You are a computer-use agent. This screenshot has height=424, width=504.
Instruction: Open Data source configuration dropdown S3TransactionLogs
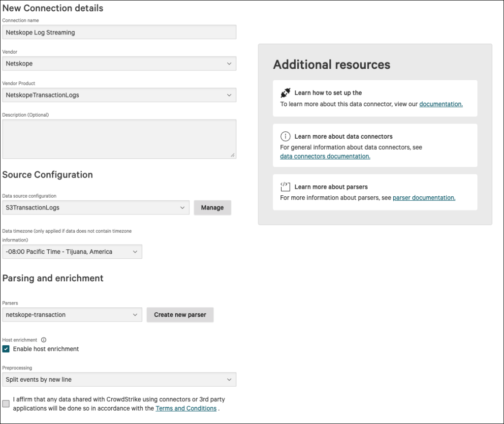click(96, 208)
